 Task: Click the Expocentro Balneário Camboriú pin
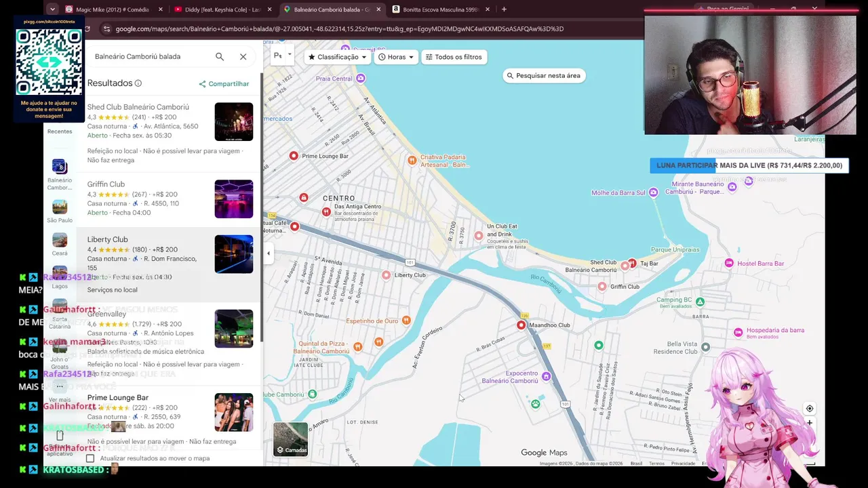pos(546,377)
